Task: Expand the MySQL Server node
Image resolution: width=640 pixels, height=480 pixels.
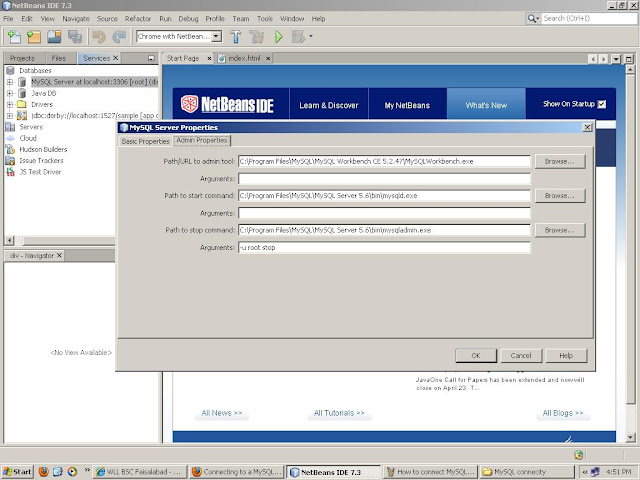Action: click(10, 82)
